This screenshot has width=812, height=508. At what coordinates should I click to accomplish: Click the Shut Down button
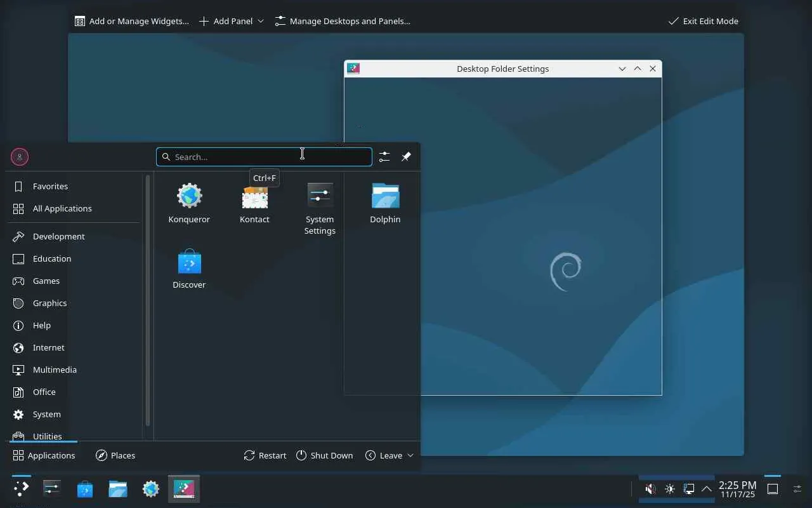324,455
